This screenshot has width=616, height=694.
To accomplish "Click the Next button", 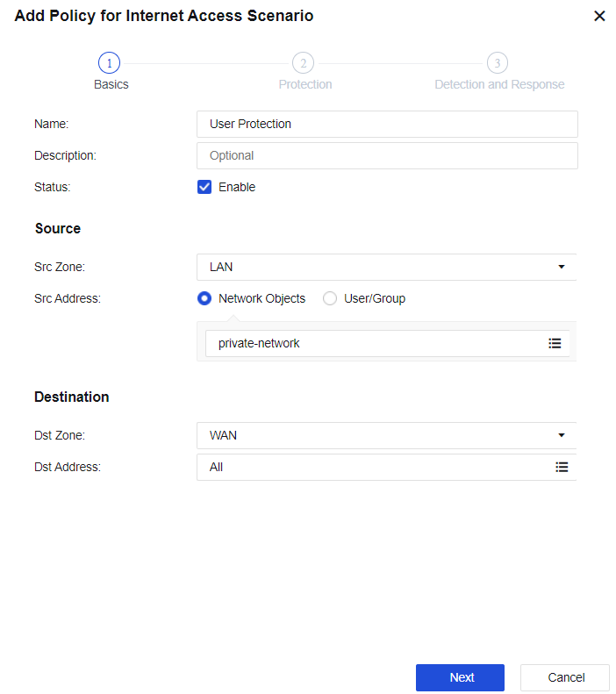I will coord(460,677).
